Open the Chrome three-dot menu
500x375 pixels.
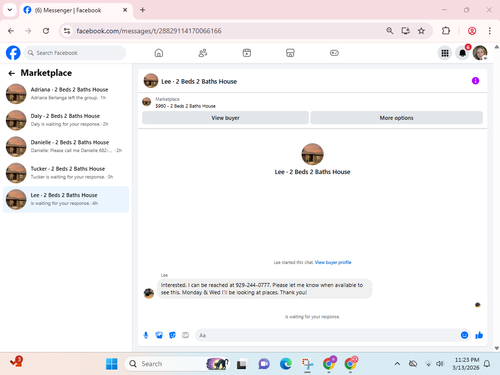pyautogui.click(x=489, y=31)
